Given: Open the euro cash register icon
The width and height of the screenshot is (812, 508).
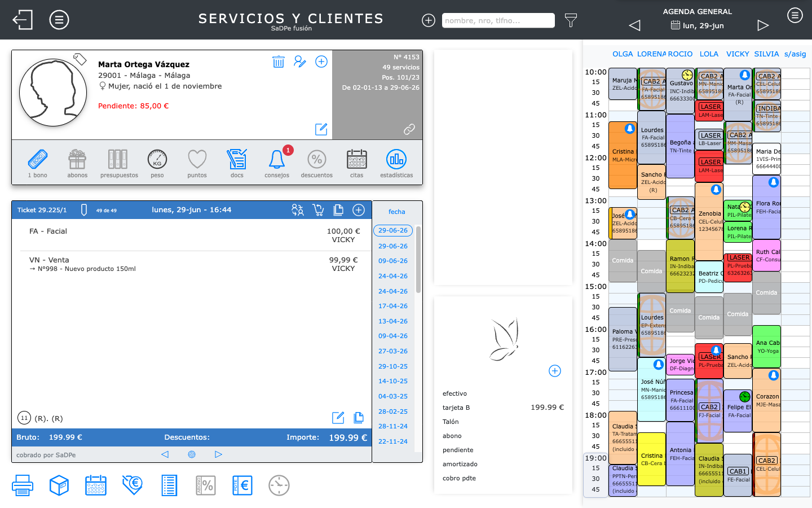Looking at the screenshot, I should 242,485.
